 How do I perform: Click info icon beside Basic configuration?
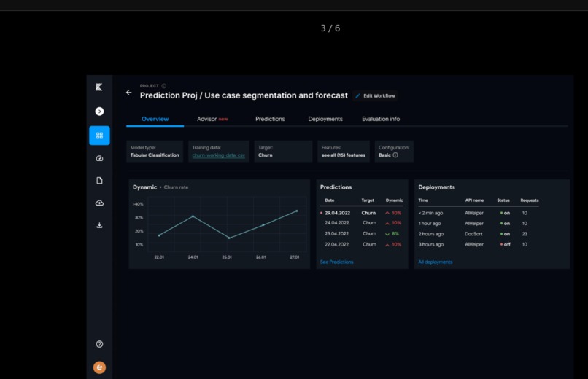coord(395,155)
